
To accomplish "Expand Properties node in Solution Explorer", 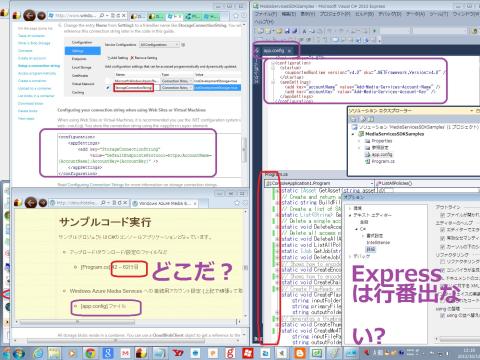I will (360, 141).
